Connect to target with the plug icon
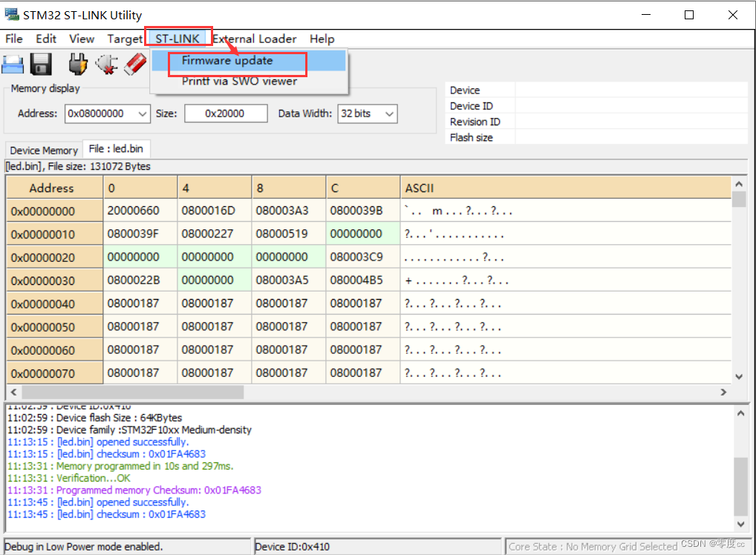 (x=76, y=65)
